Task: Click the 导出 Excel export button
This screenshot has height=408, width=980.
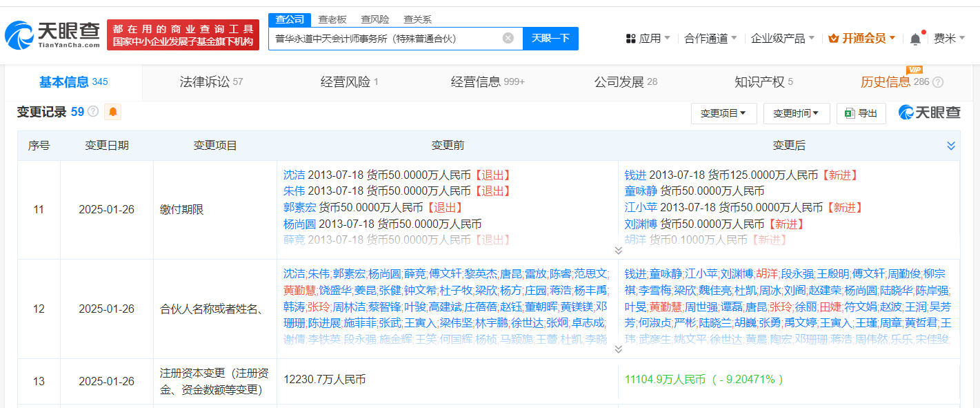Action: pyautogui.click(x=861, y=113)
